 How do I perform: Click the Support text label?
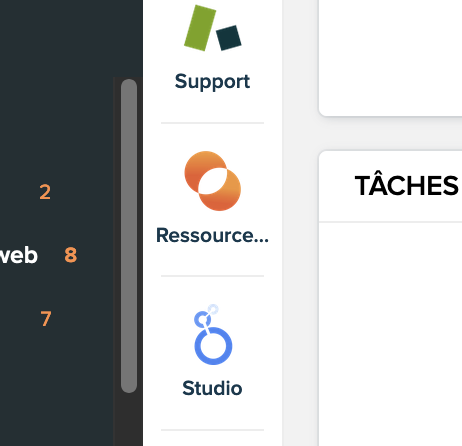[x=212, y=82]
